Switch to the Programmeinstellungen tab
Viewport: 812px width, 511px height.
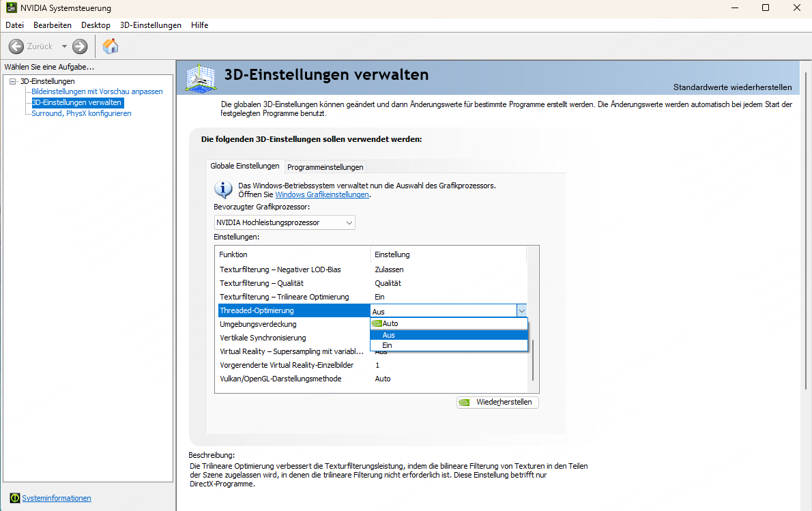(325, 167)
